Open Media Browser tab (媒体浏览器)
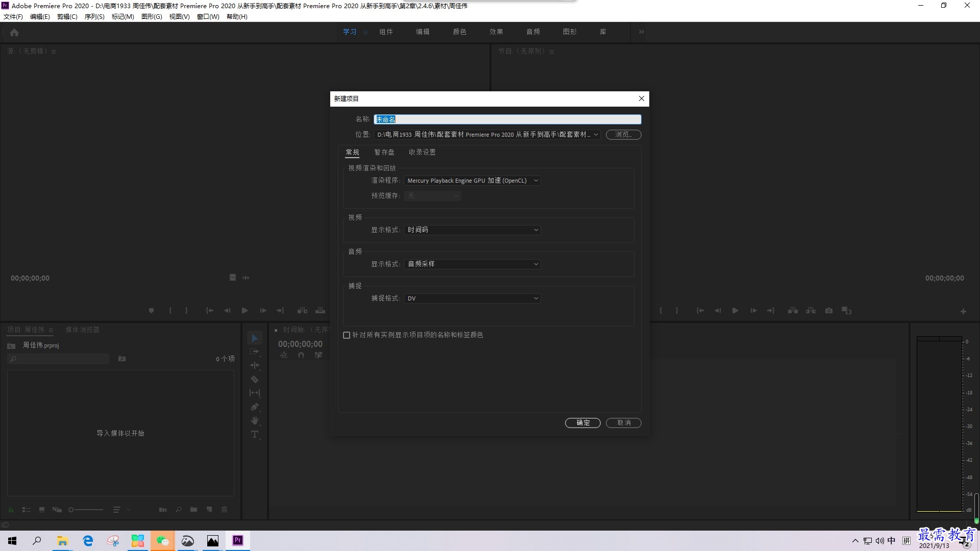The height and width of the screenshot is (551, 980). [x=83, y=330]
